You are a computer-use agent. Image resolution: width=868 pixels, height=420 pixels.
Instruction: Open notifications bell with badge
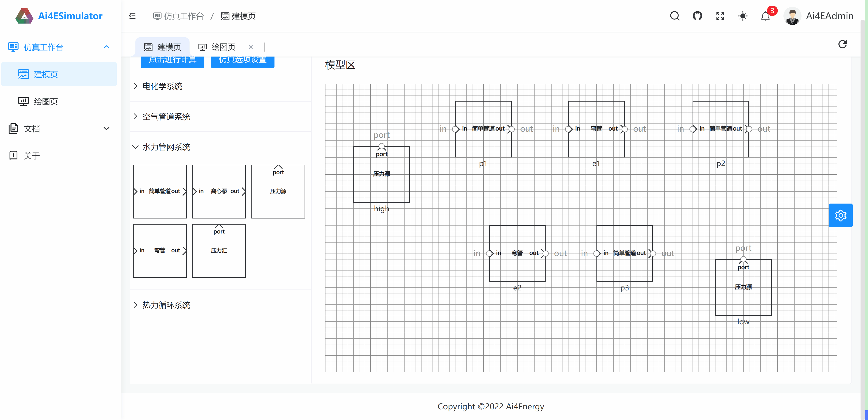(x=765, y=16)
